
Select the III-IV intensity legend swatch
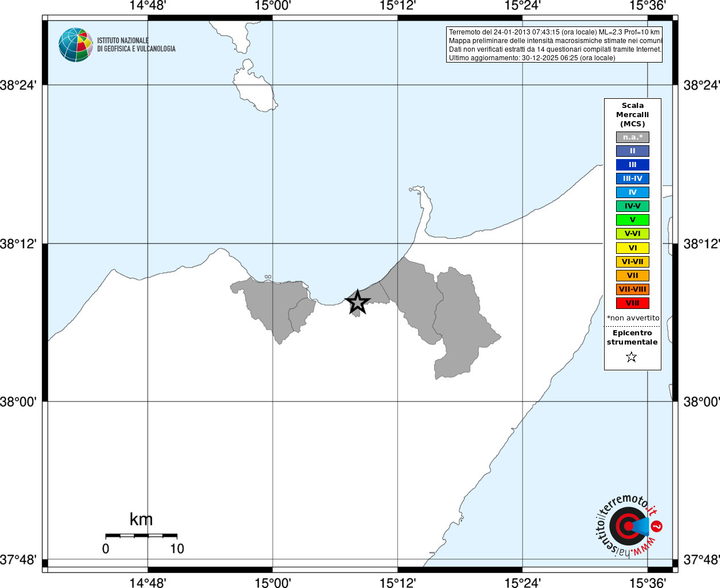coord(633,179)
